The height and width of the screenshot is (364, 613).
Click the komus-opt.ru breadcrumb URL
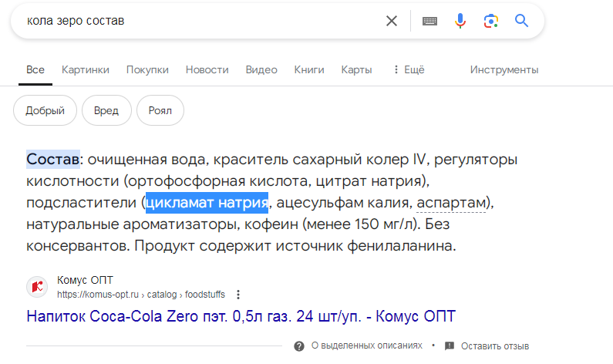(x=141, y=295)
